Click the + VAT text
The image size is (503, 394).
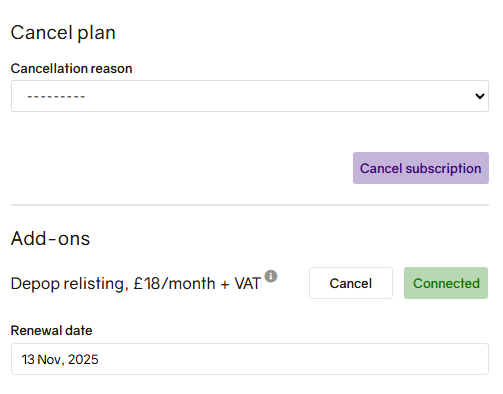pos(240,284)
